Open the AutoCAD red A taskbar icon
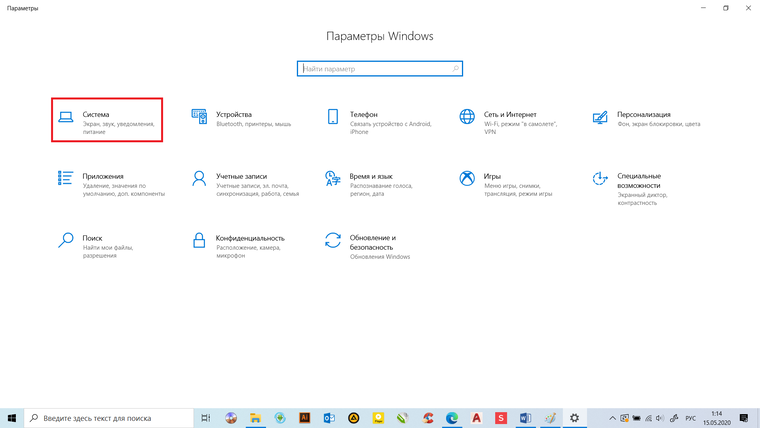 click(476, 418)
